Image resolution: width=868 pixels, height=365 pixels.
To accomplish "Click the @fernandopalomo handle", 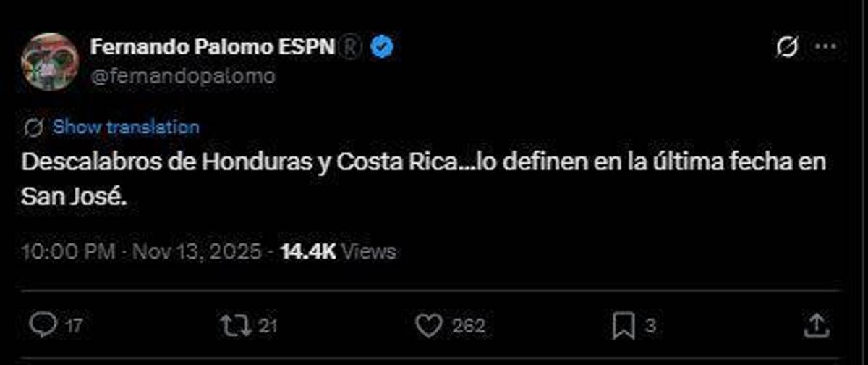I will (183, 76).
